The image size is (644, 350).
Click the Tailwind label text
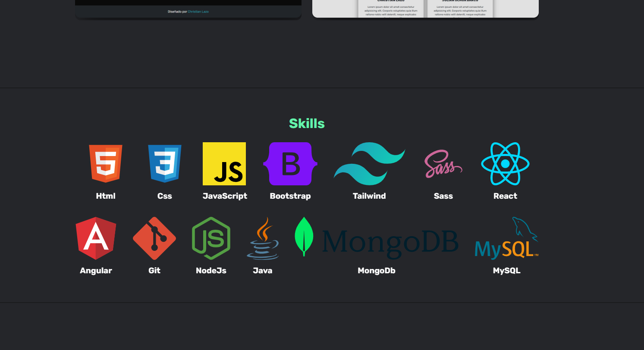click(369, 196)
